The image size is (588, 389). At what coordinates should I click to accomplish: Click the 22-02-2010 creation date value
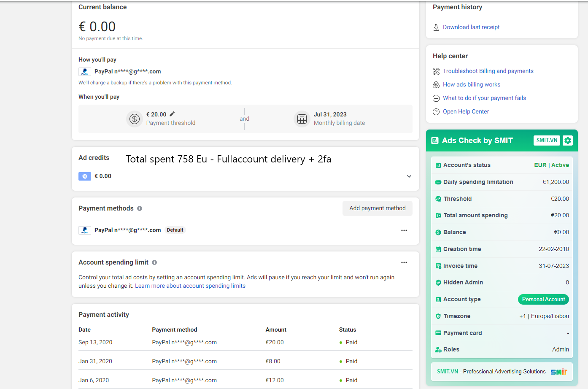point(554,249)
